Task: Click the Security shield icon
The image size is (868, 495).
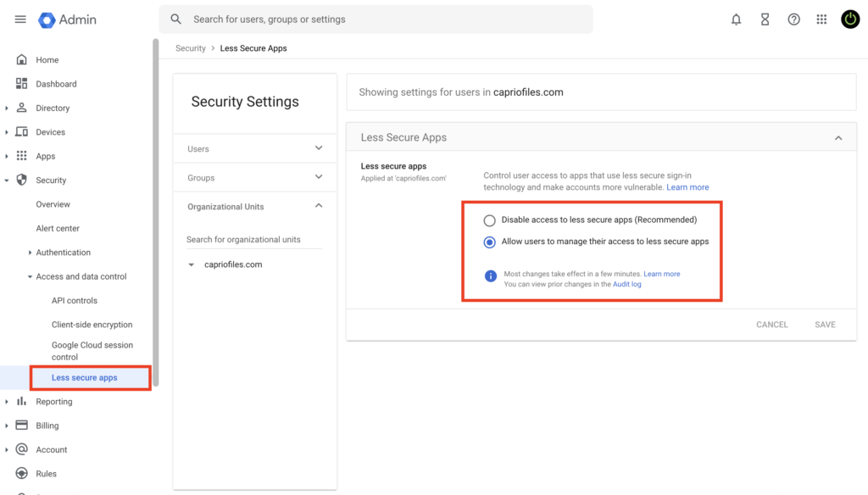Action: (x=21, y=180)
